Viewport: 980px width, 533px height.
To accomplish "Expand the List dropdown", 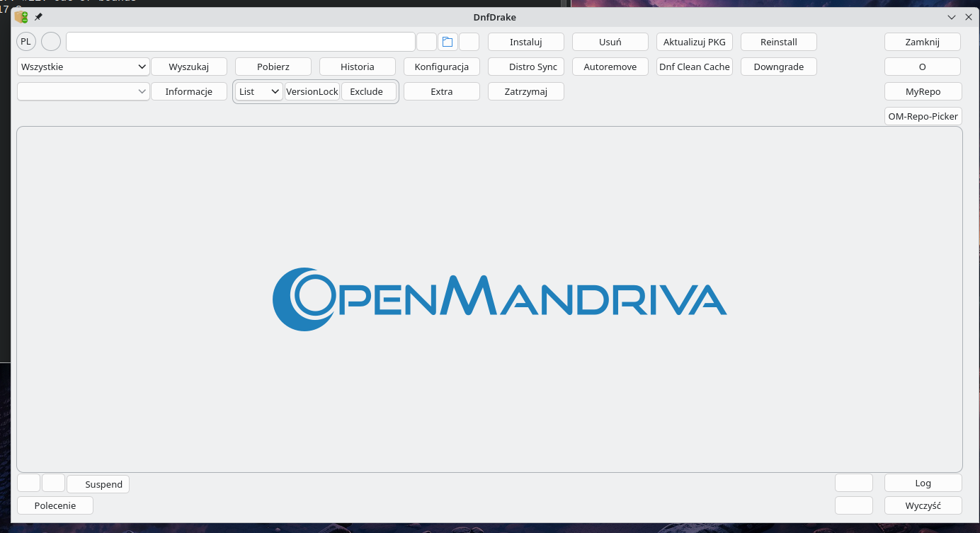I will pos(259,91).
